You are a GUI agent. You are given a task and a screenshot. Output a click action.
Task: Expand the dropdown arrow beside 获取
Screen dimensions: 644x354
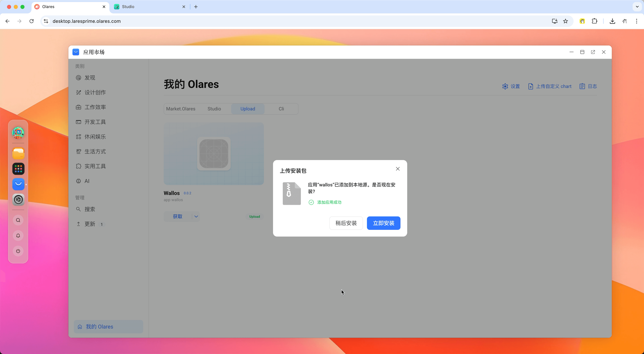196,216
